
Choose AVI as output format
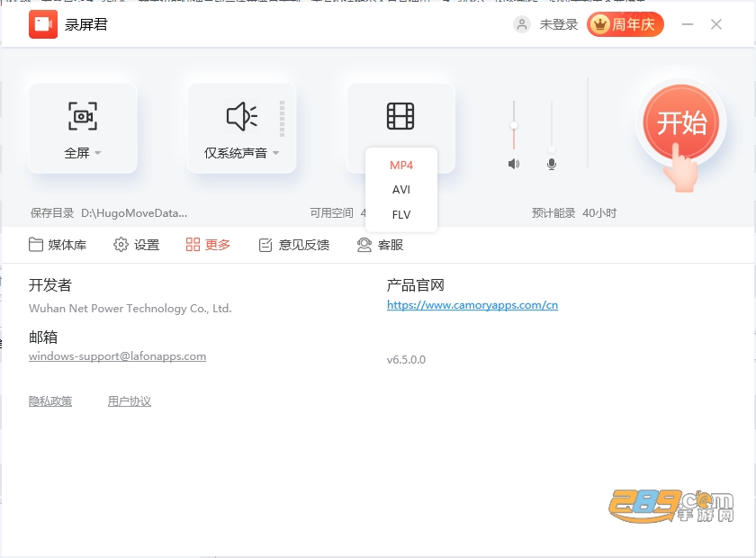point(401,190)
